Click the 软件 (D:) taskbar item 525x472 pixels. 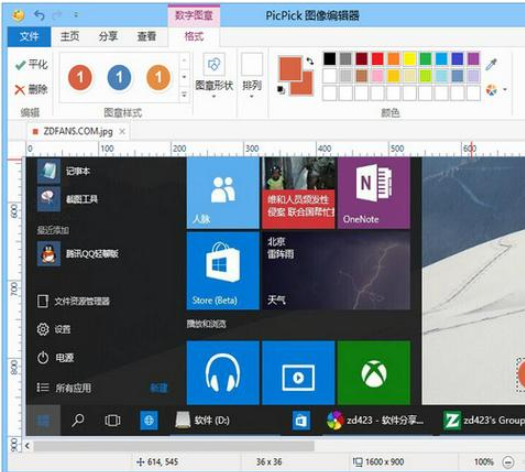tap(203, 420)
